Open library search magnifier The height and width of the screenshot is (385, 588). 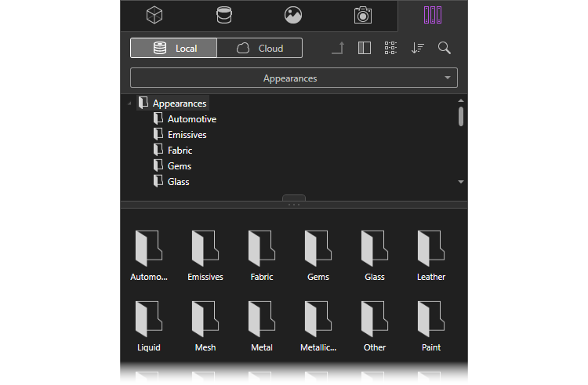tap(445, 48)
